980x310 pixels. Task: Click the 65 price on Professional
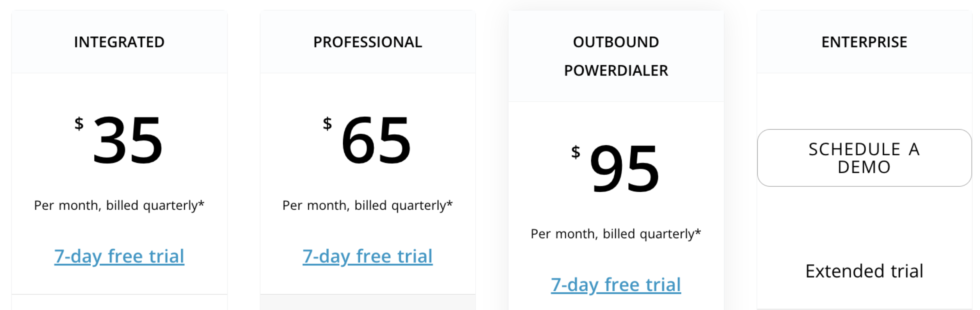pos(376,141)
